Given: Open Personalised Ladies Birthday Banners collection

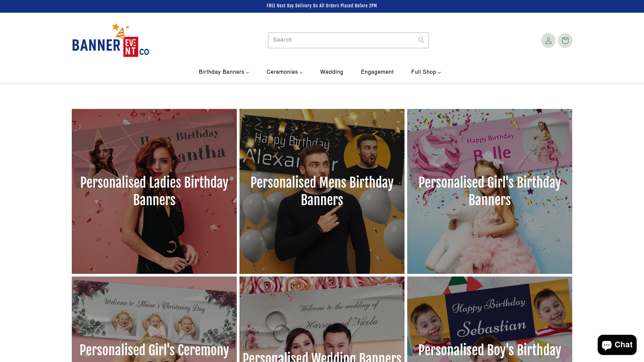Looking at the screenshot, I should [x=154, y=191].
